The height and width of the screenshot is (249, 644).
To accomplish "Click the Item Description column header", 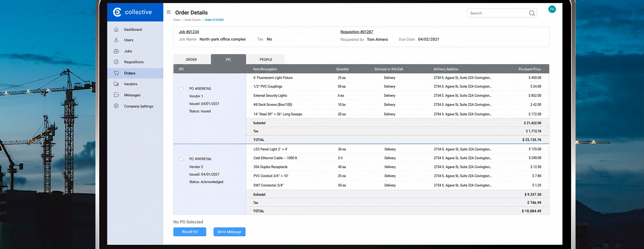I will pyautogui.click(x=265, y=69).
